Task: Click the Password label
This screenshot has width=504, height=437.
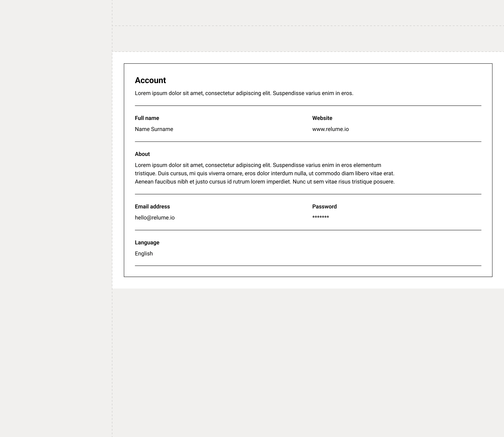Action: tap(324, 207)
